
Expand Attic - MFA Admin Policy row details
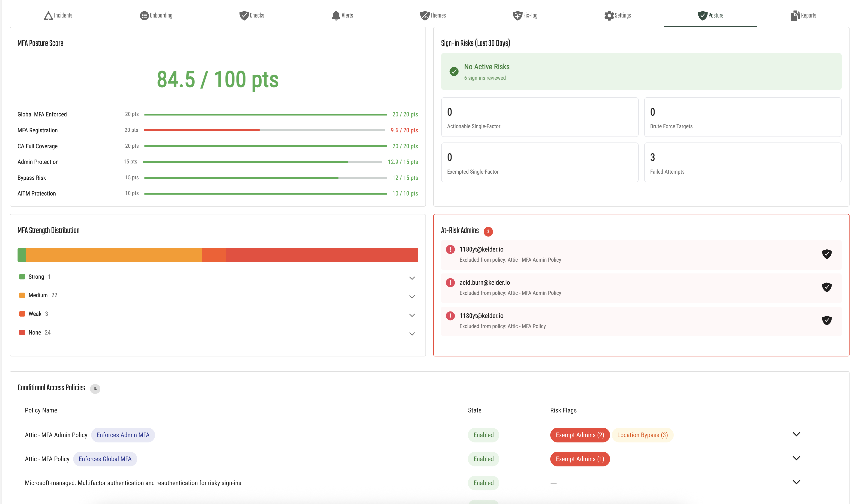pyautogui.click(x=796, y=434)
